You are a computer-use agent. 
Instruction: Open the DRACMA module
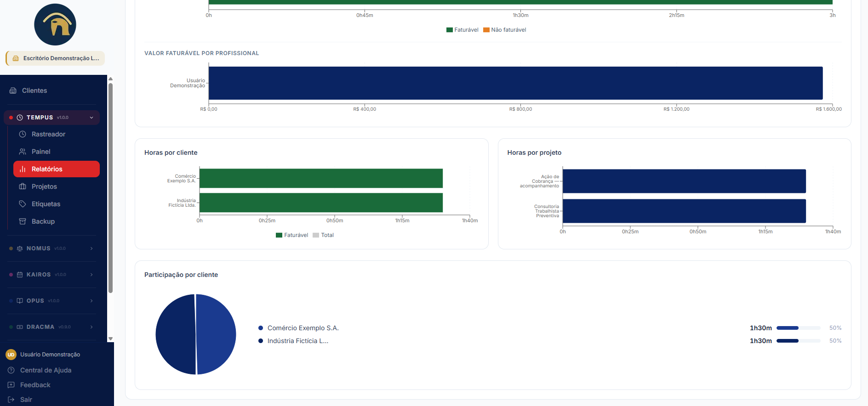point(51,327)
